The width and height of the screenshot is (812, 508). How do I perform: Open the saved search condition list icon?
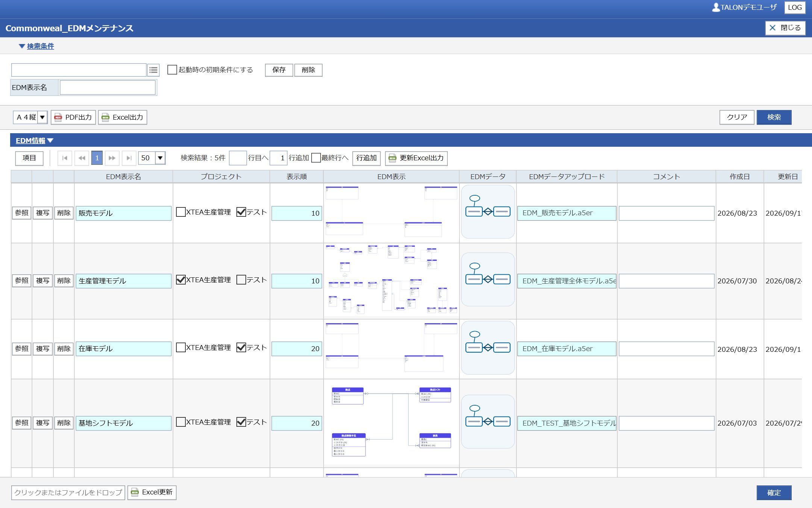click(153, 70)
